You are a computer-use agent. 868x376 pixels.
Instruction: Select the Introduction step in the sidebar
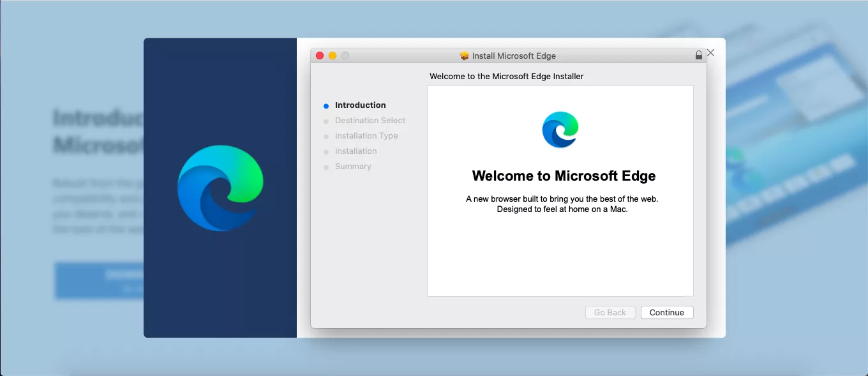pyautogui.click(x=361, y=105)
